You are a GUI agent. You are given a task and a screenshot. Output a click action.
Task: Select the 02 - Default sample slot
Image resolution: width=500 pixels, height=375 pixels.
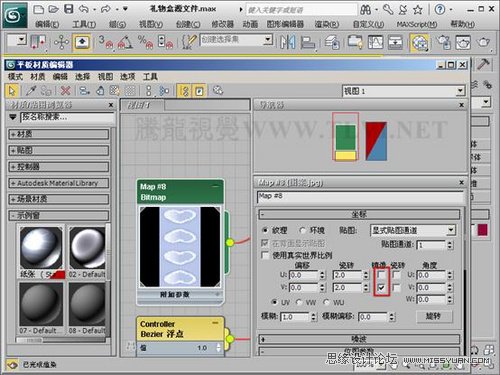point(87,251)
